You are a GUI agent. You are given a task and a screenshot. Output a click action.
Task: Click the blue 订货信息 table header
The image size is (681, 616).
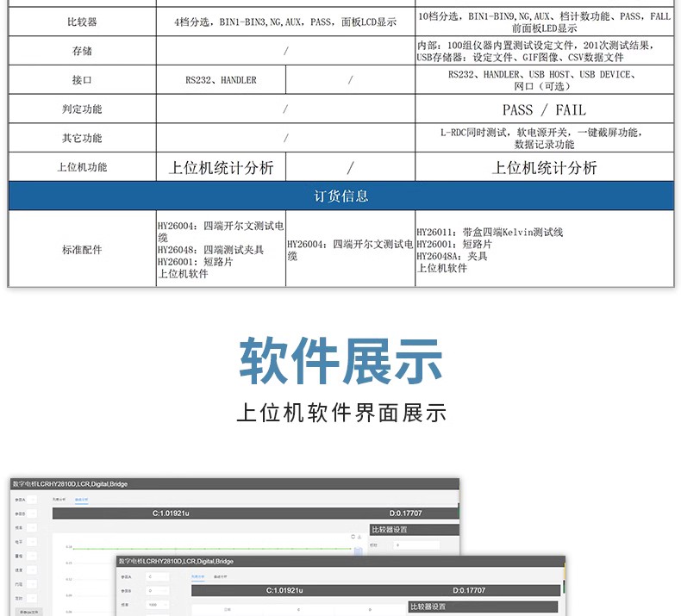341,196
